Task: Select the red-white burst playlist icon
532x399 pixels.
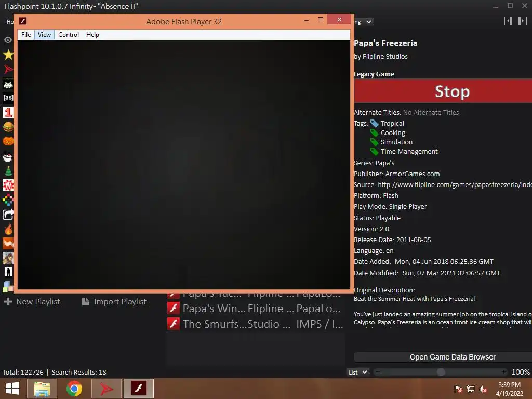Action: click(8, 185)
